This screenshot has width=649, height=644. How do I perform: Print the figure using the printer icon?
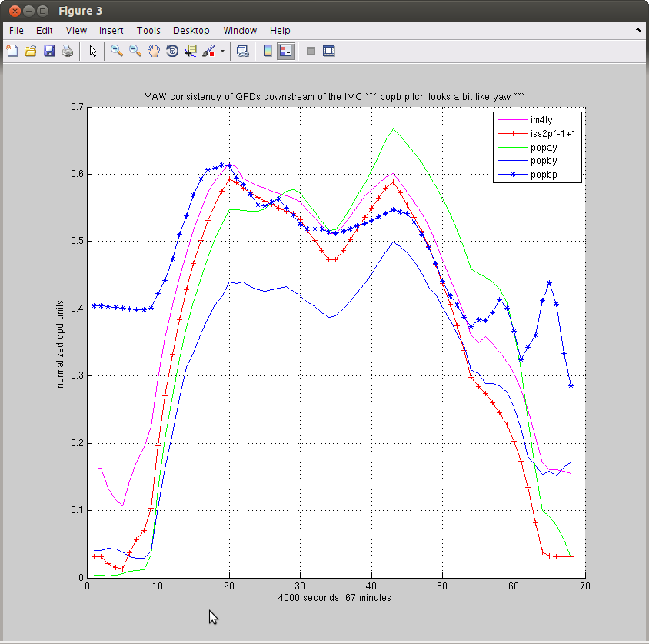tap(68, 51)
